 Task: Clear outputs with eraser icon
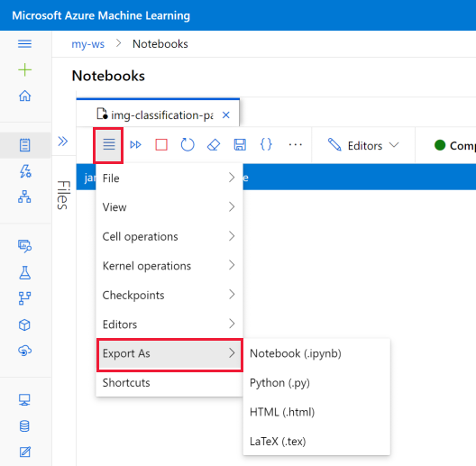[x=214, y=145]
